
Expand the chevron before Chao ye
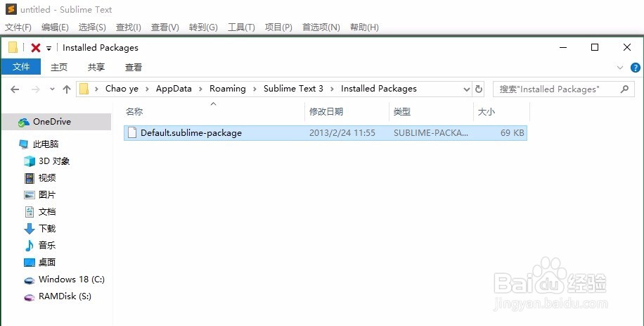[96, 89]
